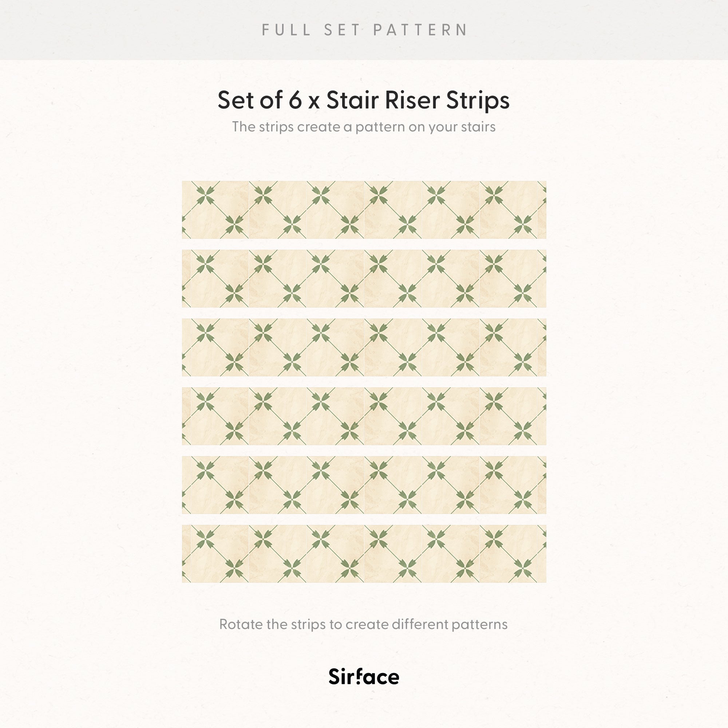Select the fifth stair riser strip
The image size is (728, 728).
[x=364, y=485]
